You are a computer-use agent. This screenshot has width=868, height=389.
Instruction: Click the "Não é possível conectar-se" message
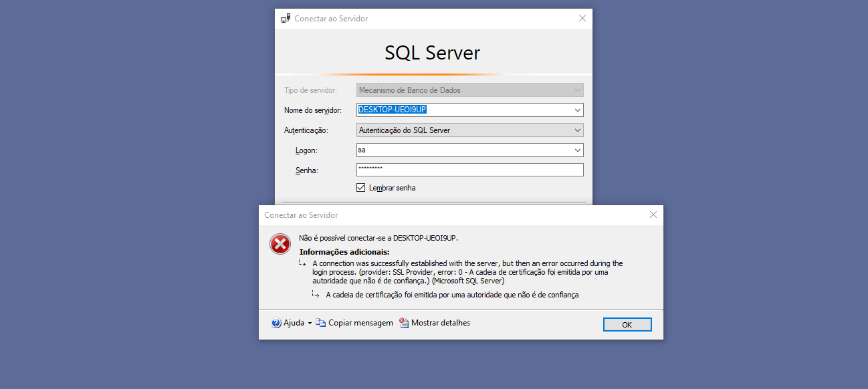(378, 237)
